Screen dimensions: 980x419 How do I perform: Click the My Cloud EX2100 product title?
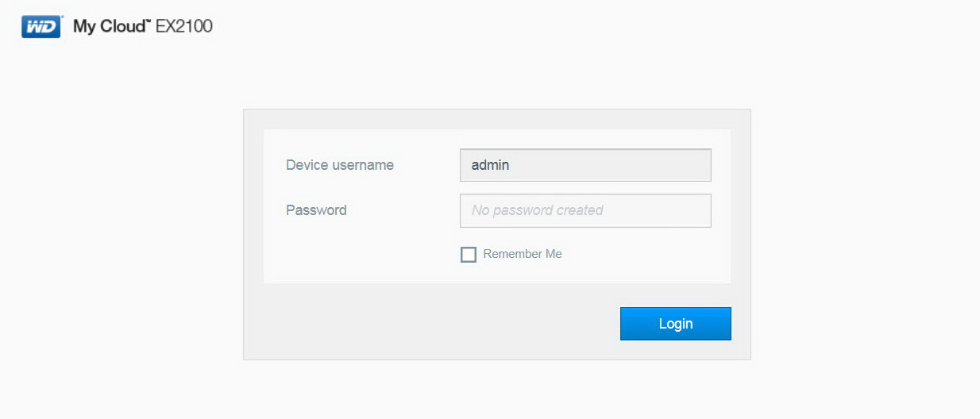143,26
